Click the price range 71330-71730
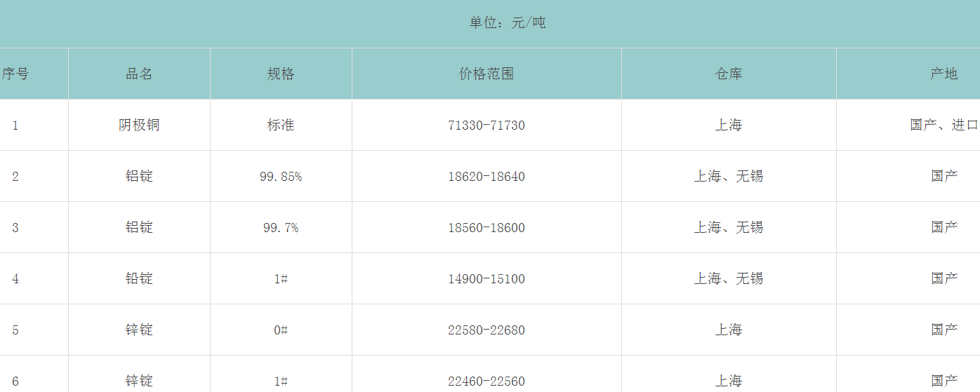The image size is (980, 392). (486, 126)
